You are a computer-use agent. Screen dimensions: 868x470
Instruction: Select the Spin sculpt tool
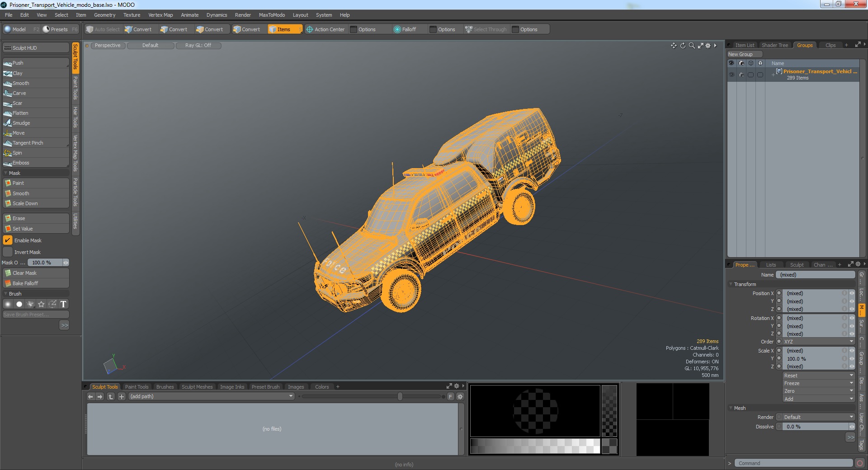(36, 153)
